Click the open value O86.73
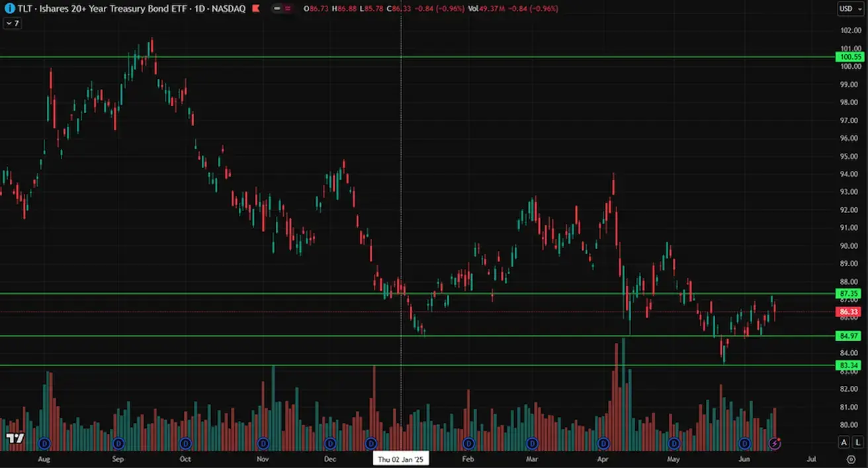 point(317,9)
